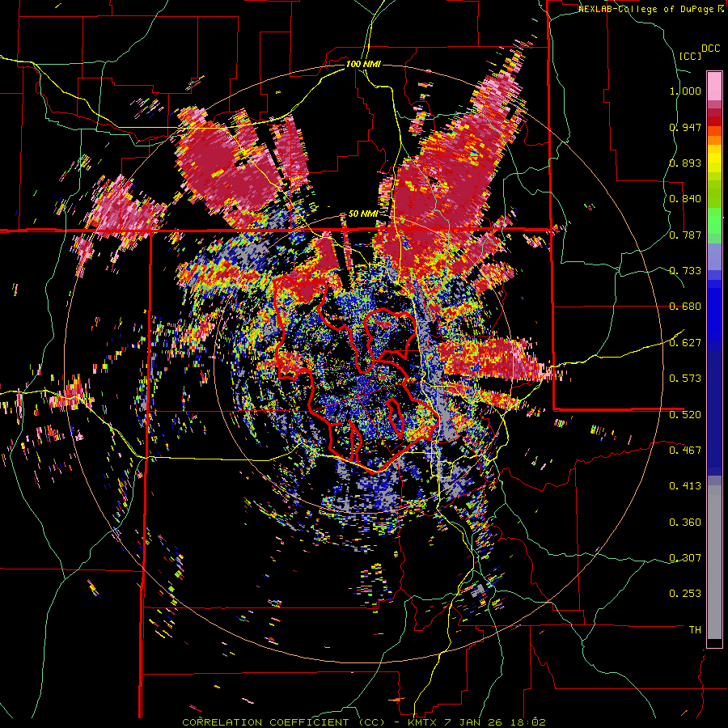Click the 0.680 legend value
The image size is (728, 728).
click(685, 307)
